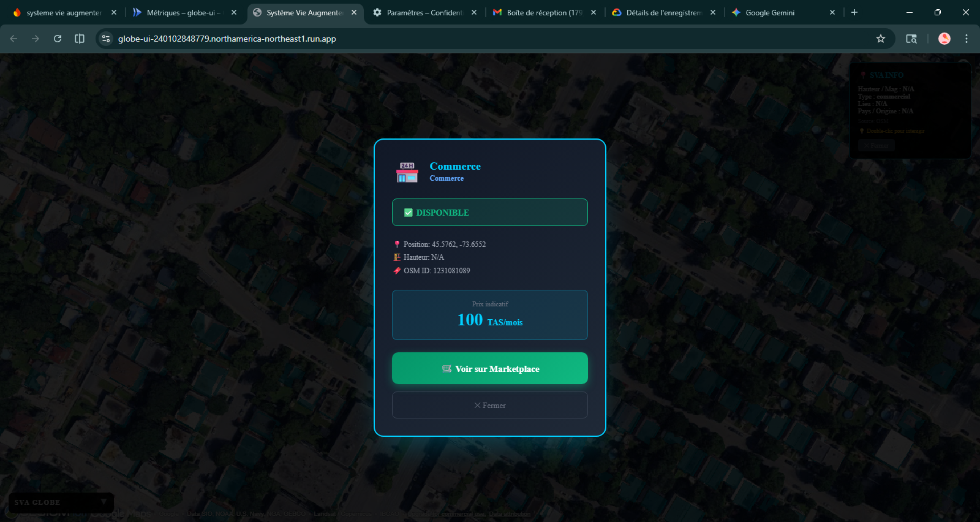
Task: Open the Google Lens search icon in the toolbar
Action: point(911,39)
